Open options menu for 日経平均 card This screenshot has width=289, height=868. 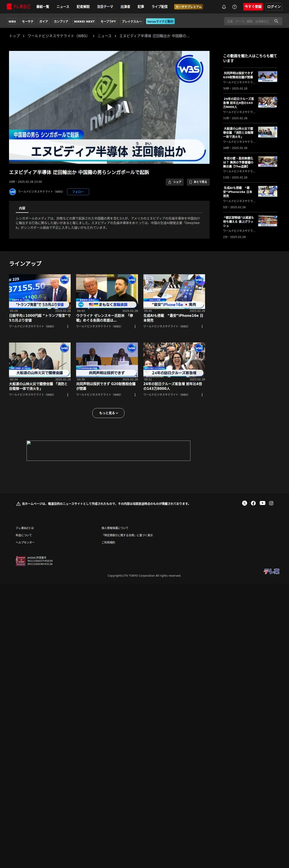(68, 327)
